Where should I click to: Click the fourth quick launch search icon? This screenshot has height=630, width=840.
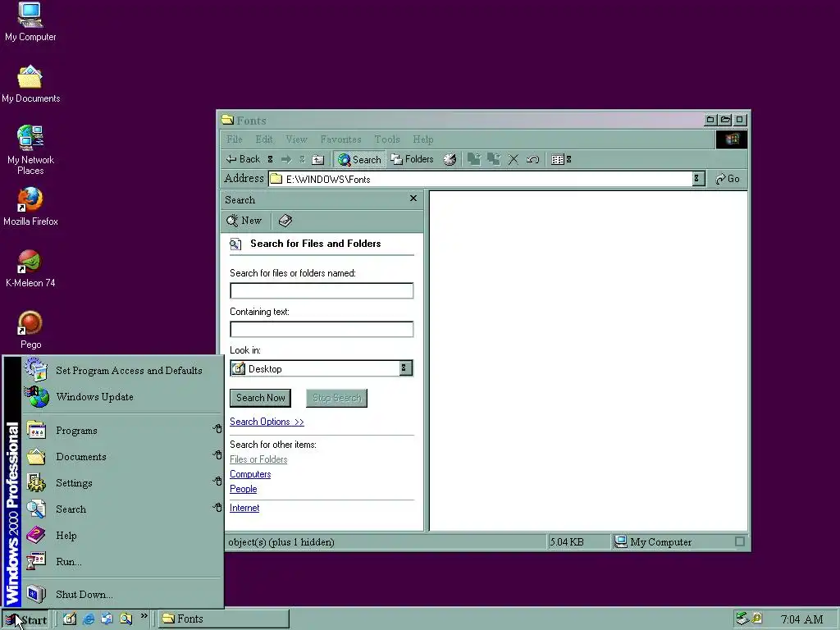pos(126,619)
